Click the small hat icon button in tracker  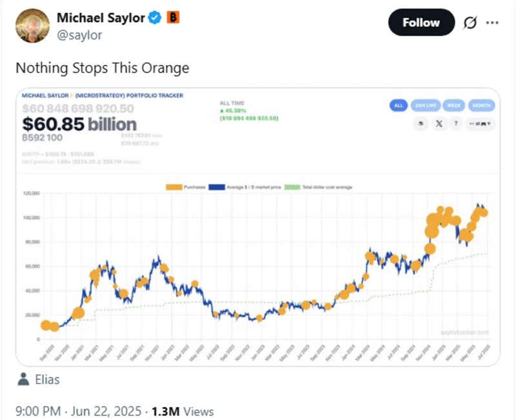(421, 123)
